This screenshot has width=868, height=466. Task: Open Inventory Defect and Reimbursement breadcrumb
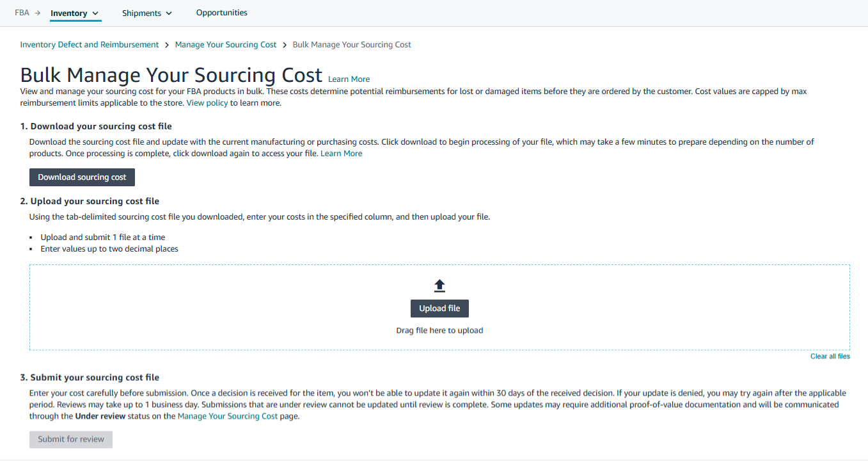click(x=90, y=45)
